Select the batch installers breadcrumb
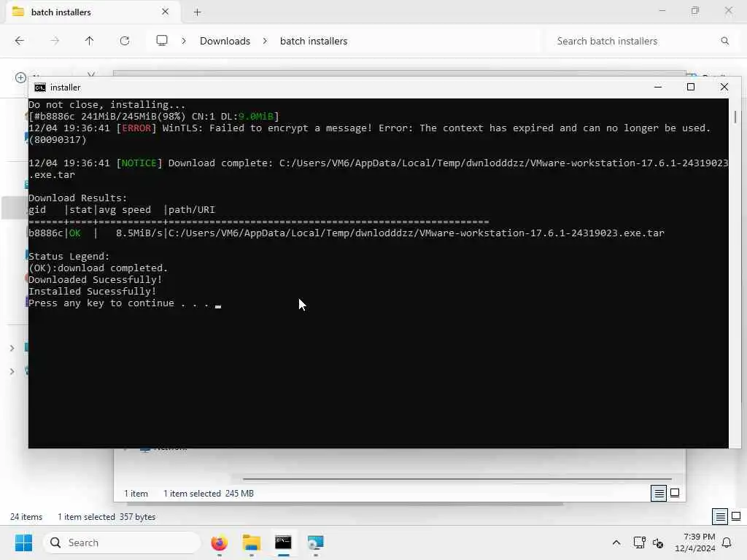 (x=314, y=41)
